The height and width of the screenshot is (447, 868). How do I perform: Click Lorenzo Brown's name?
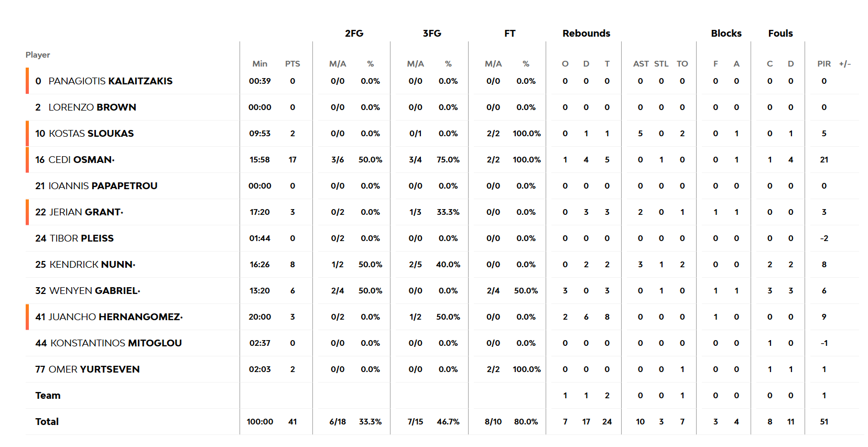(x=92, y=107)
